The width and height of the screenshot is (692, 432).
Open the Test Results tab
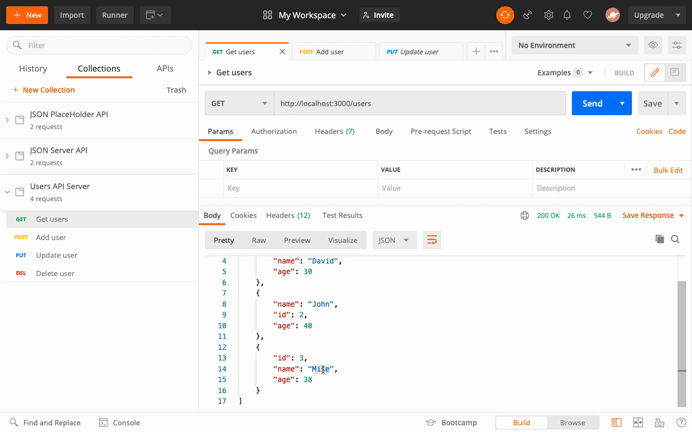tap(342, 215)
